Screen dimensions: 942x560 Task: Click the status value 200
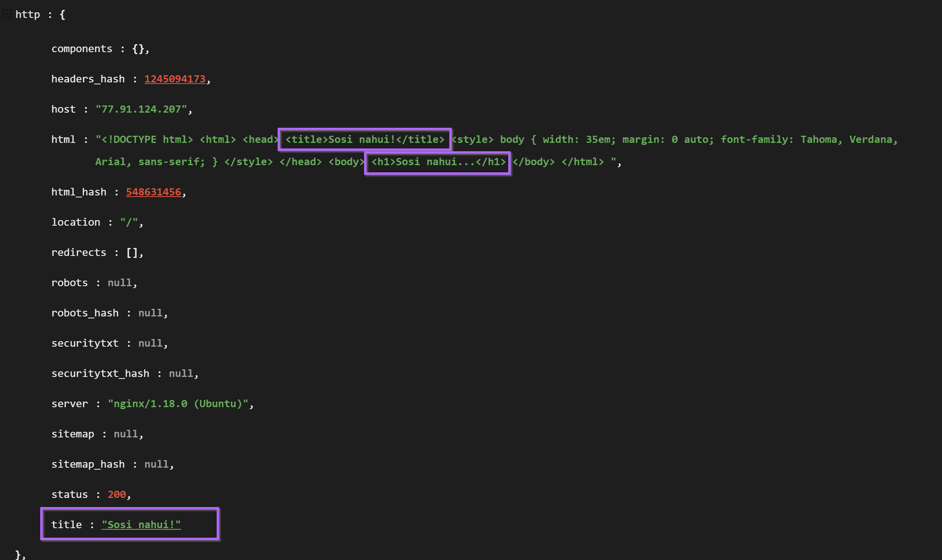117,495
